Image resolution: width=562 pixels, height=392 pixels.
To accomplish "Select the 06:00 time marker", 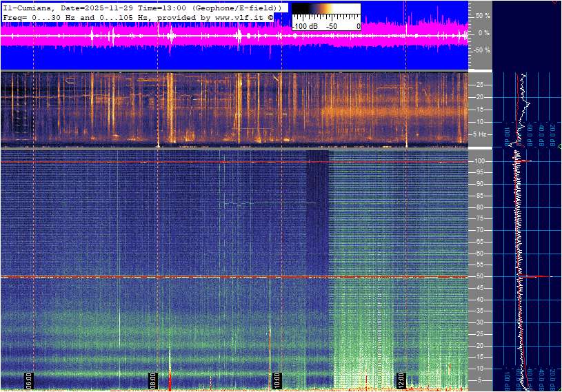I will tap(29, 379).
